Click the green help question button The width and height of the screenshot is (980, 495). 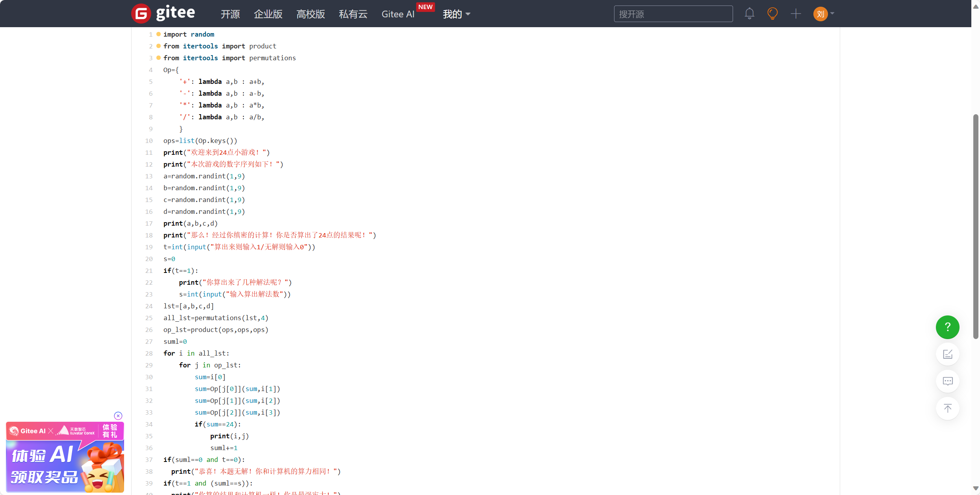(947, 327)
